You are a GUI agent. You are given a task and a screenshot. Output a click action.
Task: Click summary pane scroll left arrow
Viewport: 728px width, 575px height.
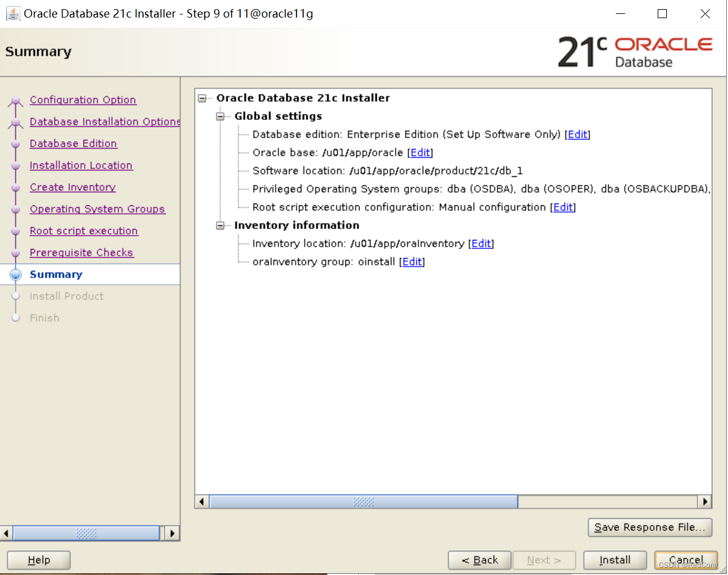(x=202, y=502)
